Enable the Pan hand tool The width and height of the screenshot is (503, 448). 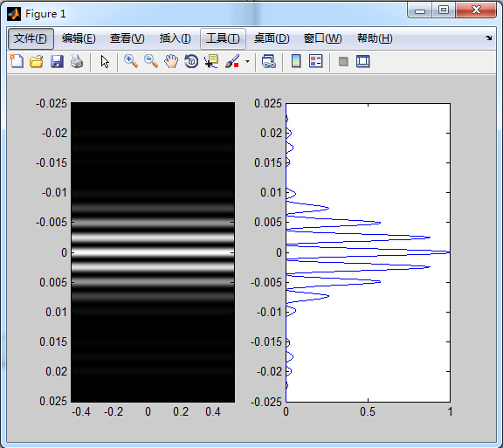pyautogui.click(x=171, y=61)
